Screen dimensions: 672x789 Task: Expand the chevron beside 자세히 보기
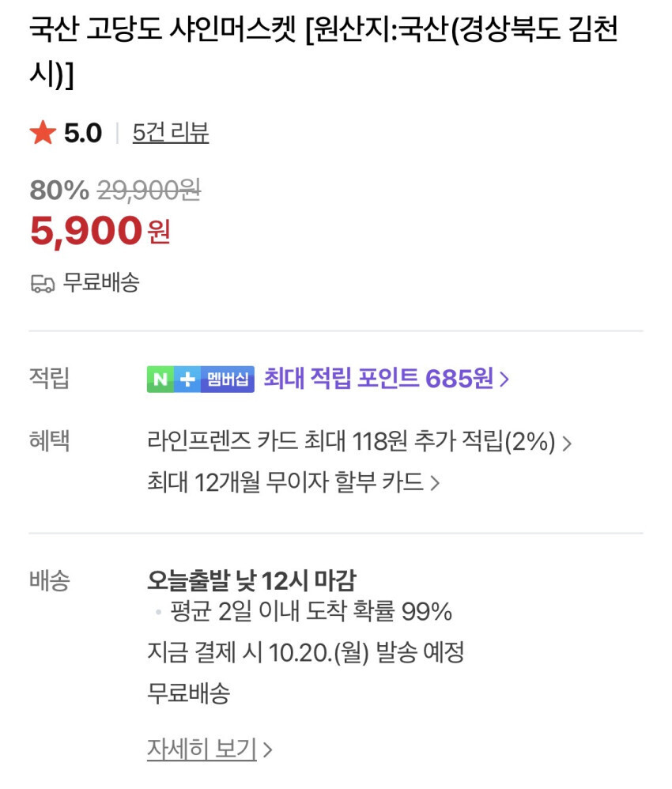click(x=268, y=749)
